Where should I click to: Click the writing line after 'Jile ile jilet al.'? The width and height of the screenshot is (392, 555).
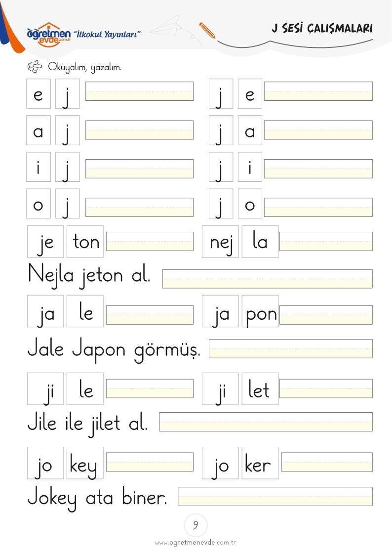[x=266, y=422]
